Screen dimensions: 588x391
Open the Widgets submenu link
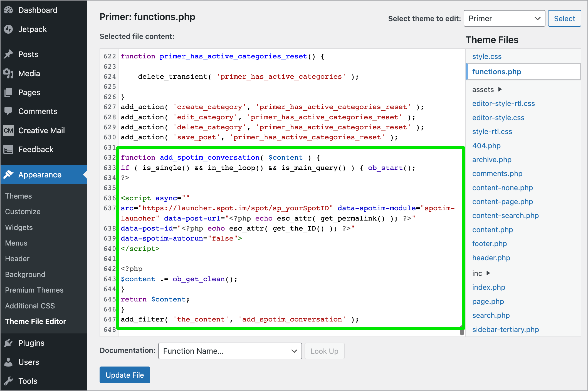point(19,227)
